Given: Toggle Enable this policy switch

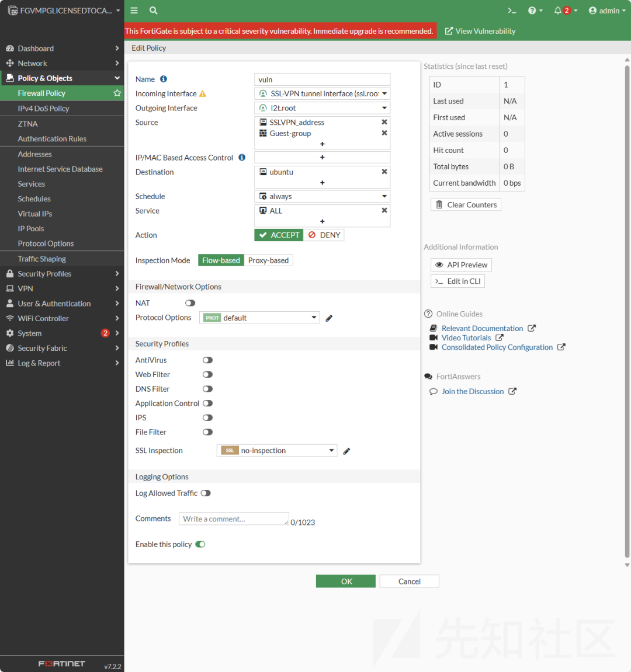Looking at the screenshot, I should click(200, 544).
